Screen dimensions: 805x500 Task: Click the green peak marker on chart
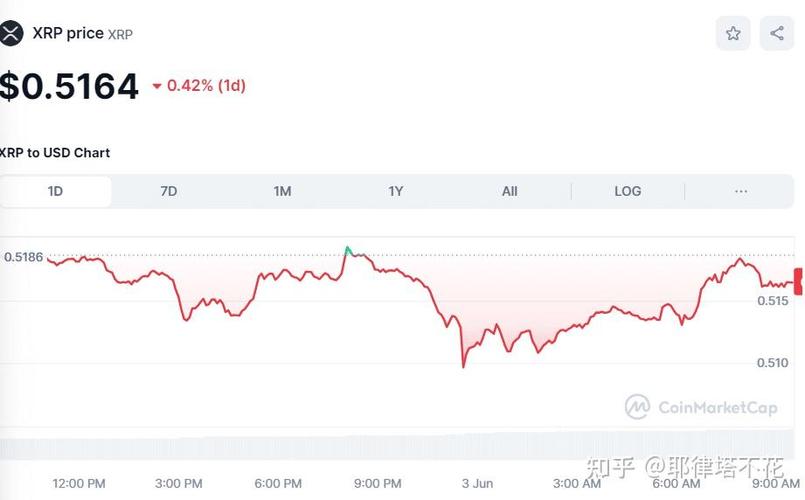(x=348, y=250)
